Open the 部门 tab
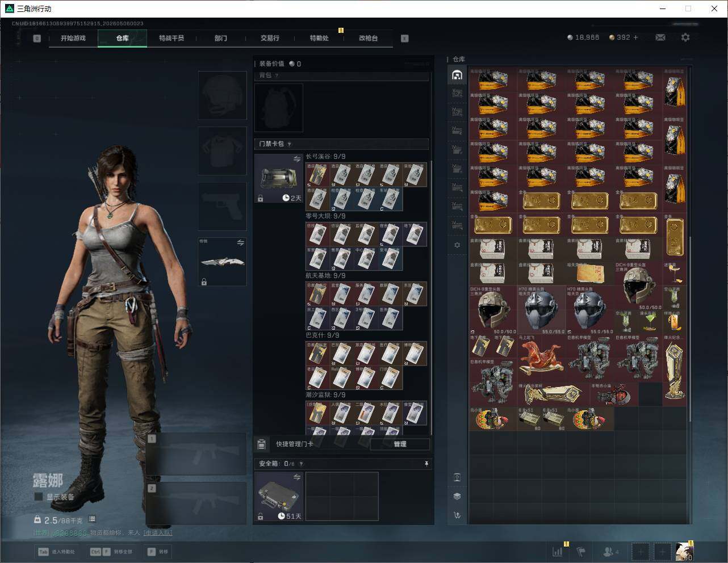The height and width of the screenshot is (563, 728). click(x=221, y=38)
